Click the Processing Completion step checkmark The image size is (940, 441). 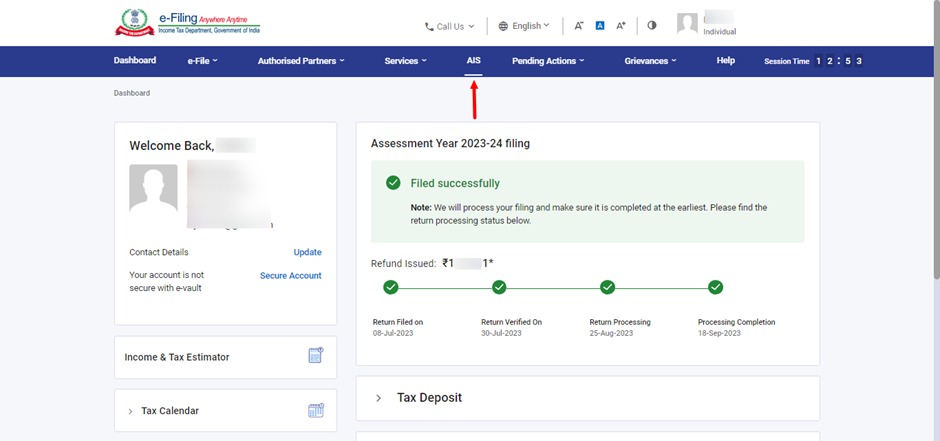click(715, 287)
